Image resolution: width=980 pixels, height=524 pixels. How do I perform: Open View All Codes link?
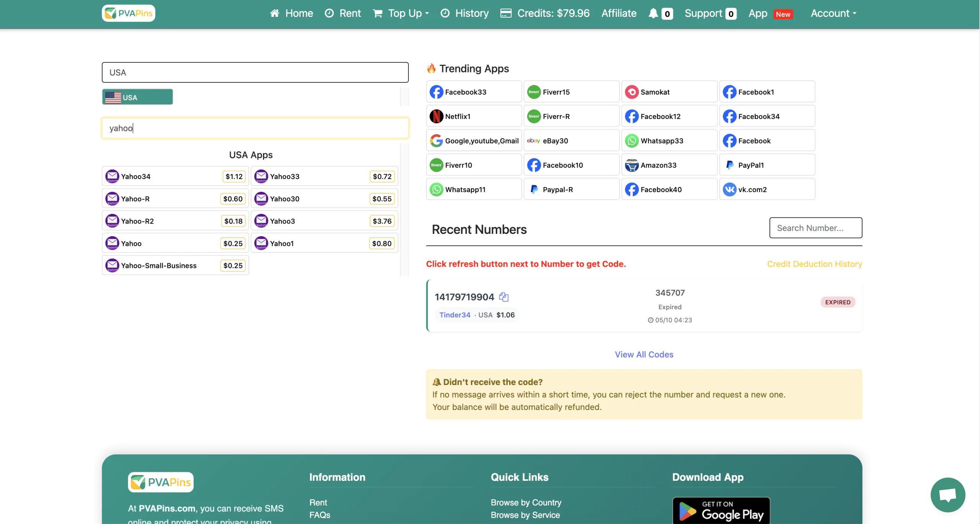pyautogui.click(x=644, y=354)
